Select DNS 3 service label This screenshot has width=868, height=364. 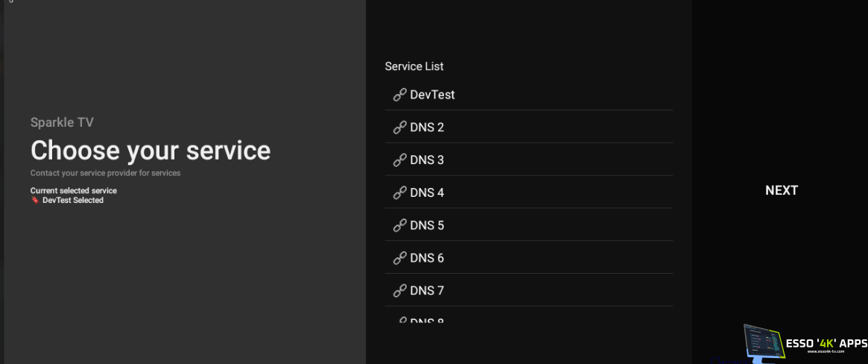click(427, 160)
